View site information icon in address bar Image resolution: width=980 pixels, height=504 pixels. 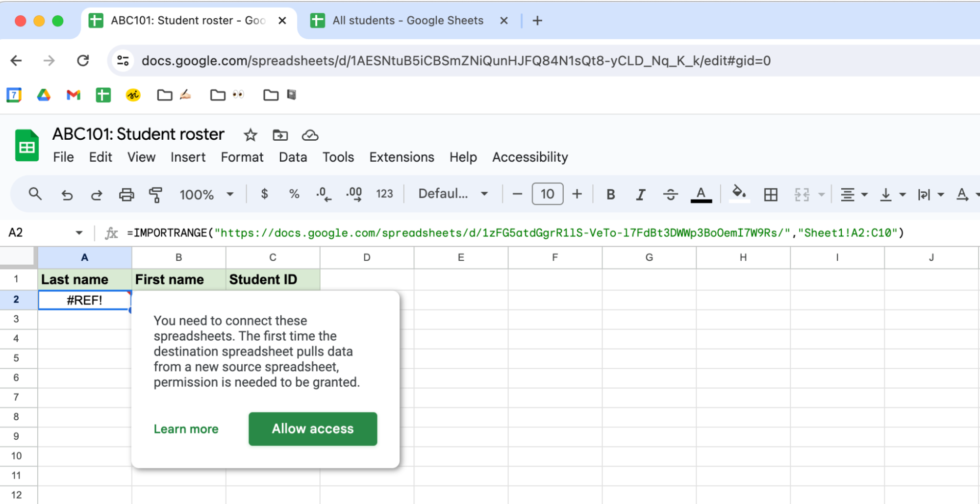(123, 61)
